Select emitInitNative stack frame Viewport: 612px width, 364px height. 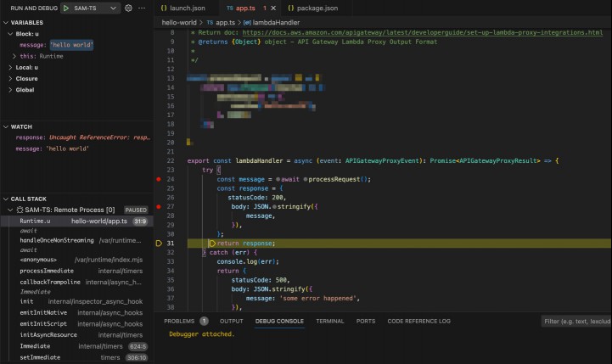(x=76, y=312)
